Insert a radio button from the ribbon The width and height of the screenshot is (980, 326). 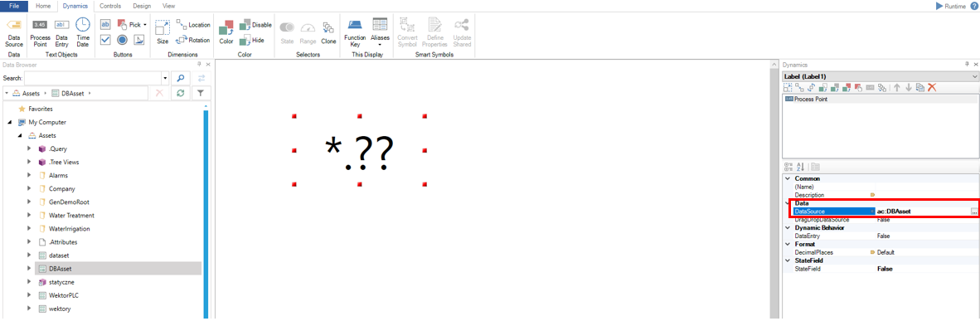tap(123, 40)
